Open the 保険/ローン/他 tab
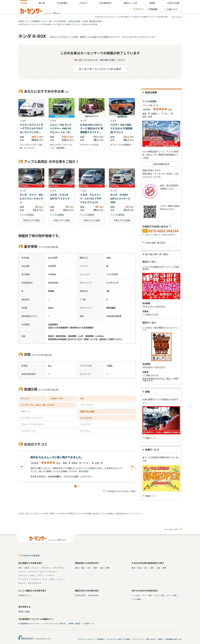The width and height of the screenshot is (200, 644). pyautogui.click(x=130, y=3)
